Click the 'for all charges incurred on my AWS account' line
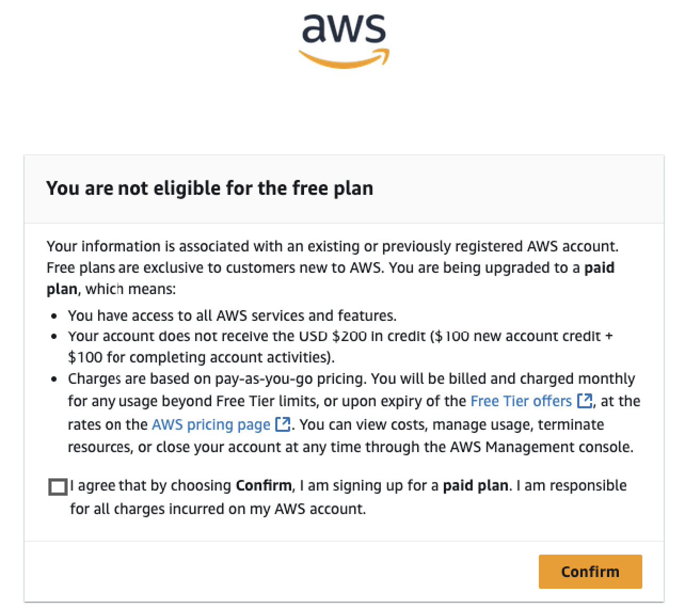 [218, 509]
